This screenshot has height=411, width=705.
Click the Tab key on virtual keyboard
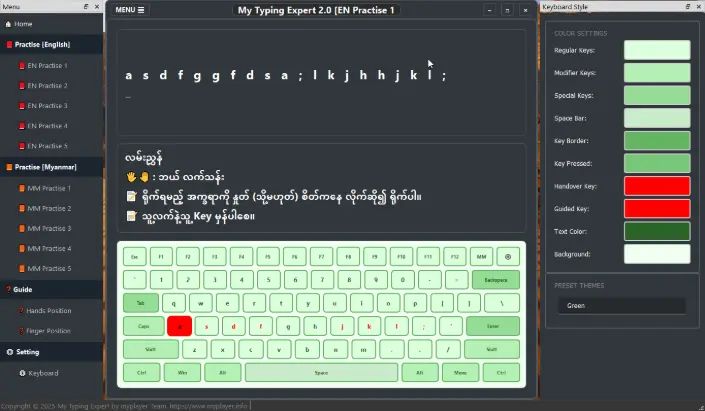pos(141,303)
